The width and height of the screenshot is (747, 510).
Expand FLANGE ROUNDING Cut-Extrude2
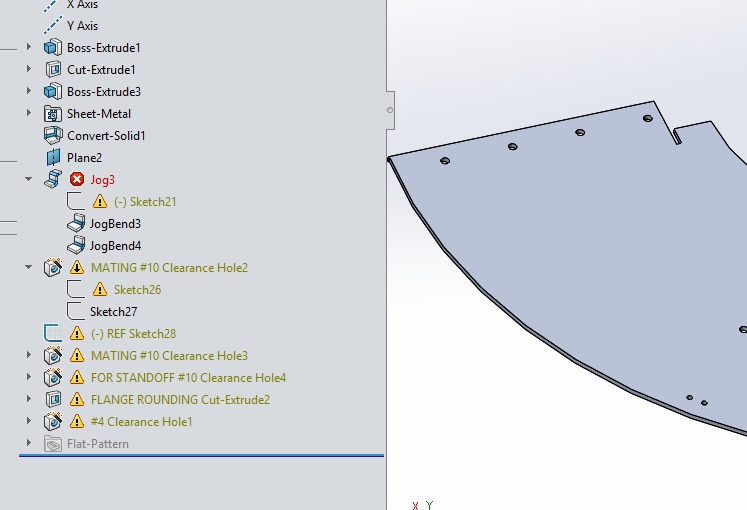(x=29, y=399)
